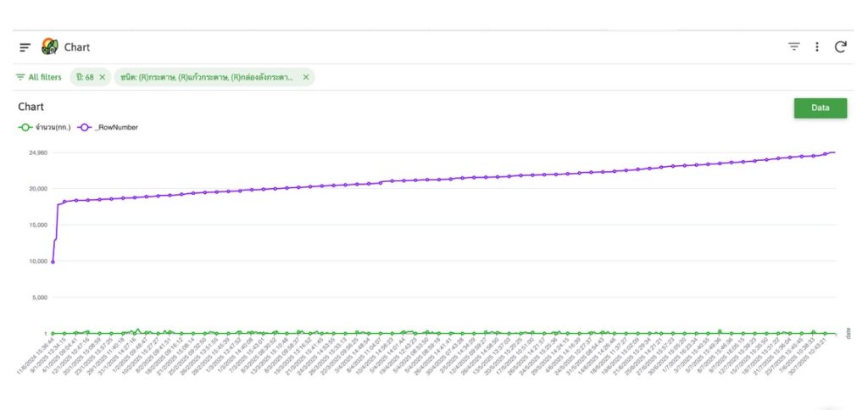Click the Chart view title in header
Image resolution: width=868 pixels, height=410 pixels.
(77, 47)
